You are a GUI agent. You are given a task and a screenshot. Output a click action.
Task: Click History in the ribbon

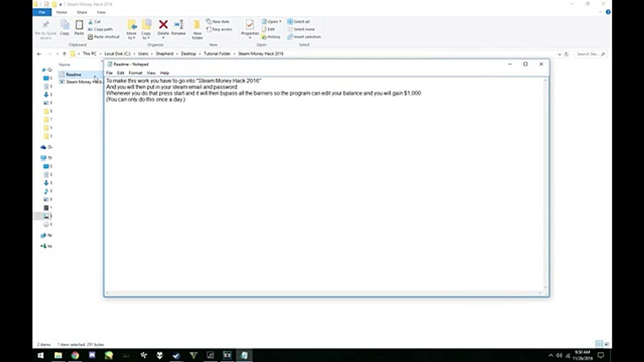271,37
